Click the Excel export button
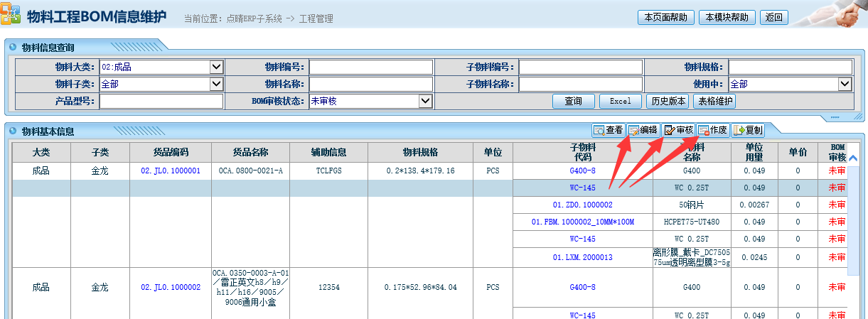868x319 pixels. point(620,102)
